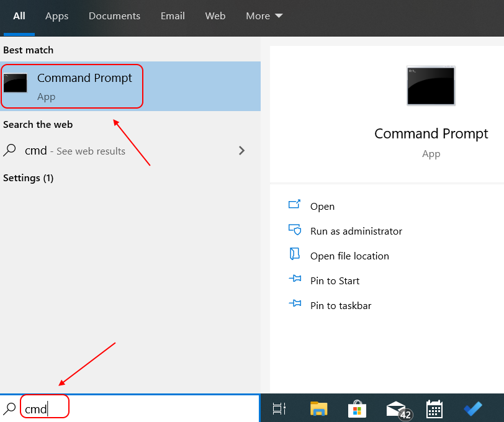Image resolution: width=504 pixels, height=422 pixels.
Task: Click the large Command Prompt preview icon
Action: 431,86
